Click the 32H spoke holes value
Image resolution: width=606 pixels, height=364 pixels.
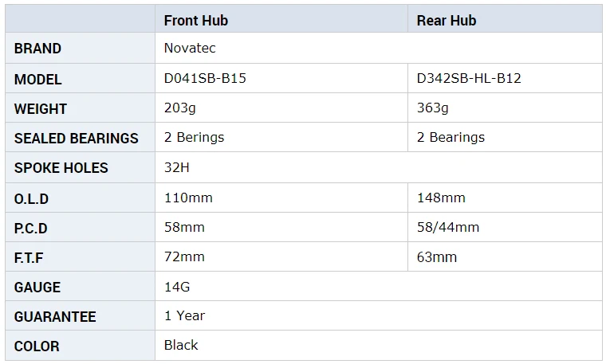click(177, 167)
